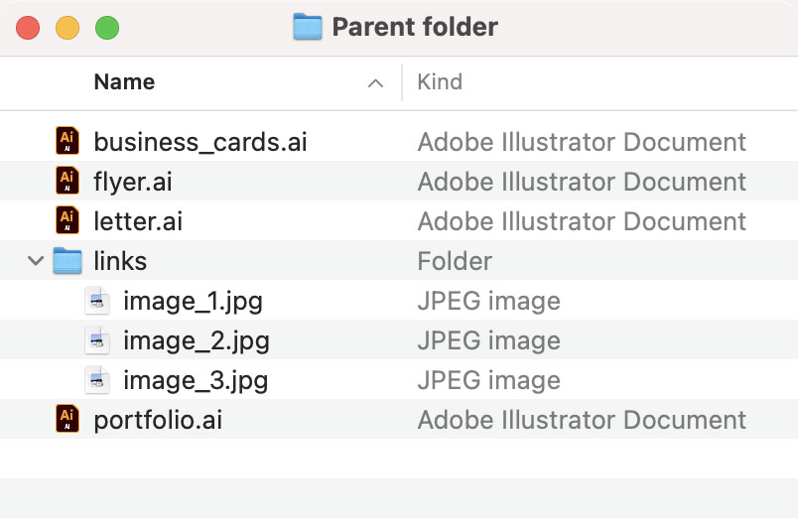Select the image_1.jpg file name

click(193, 302)
